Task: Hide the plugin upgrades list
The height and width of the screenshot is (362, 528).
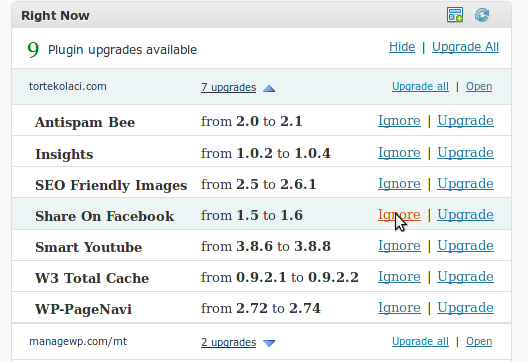Action: [402, 47]
